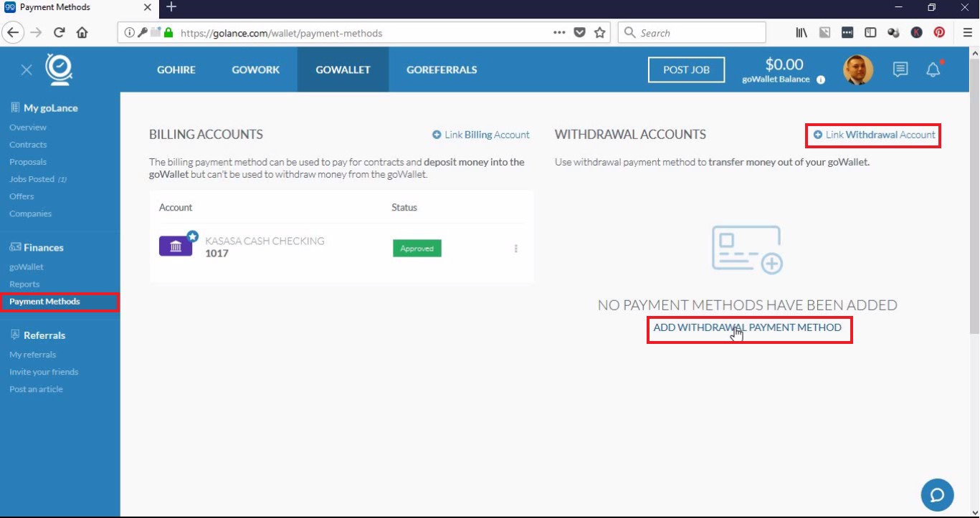Image resolution: width=980 pixels, height=518 pixels.
Task: Click the add payment card illustration
Action: click(x=747, y=249)
